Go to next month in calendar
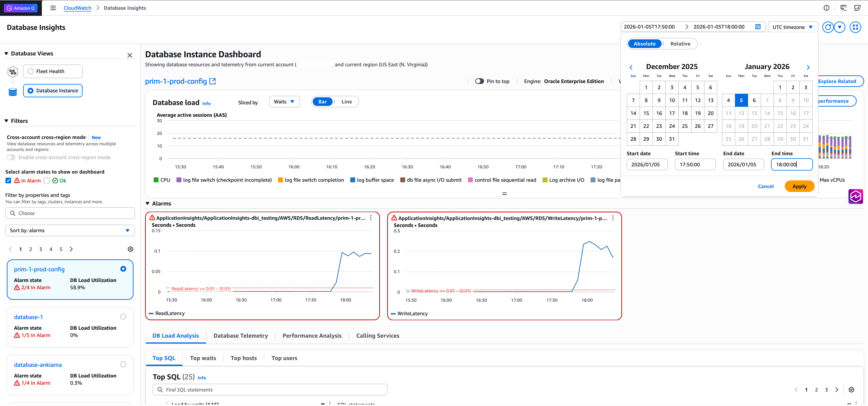 coord(808,67)
